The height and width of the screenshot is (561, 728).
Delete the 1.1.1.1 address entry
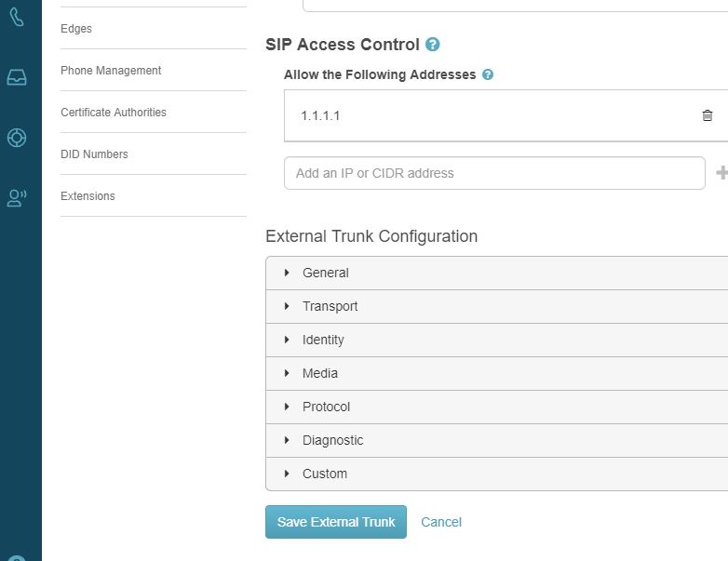tap(708, 115)
